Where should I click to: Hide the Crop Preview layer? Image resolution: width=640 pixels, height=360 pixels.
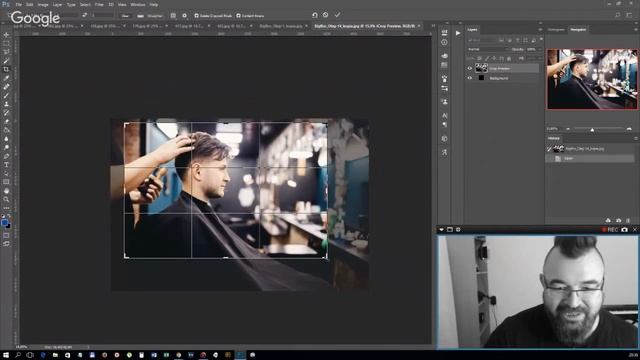[469, 69]
